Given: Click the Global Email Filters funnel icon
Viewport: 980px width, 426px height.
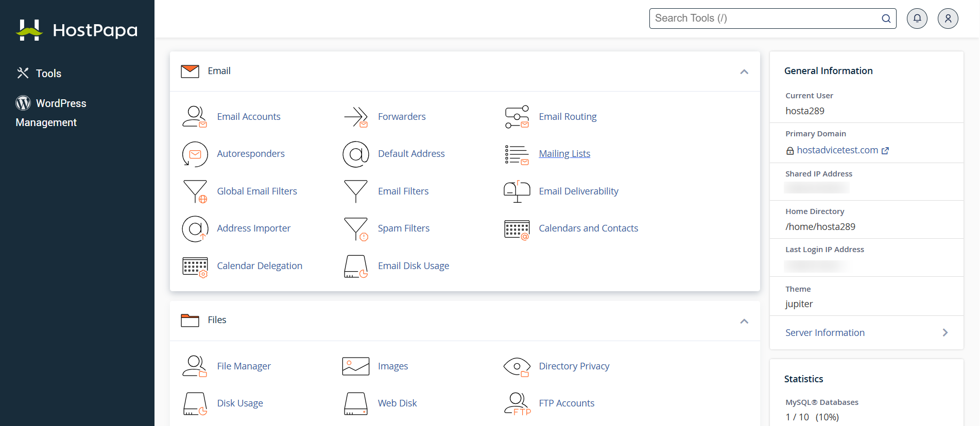Looking at the screenshot, I should coord(195,191).
